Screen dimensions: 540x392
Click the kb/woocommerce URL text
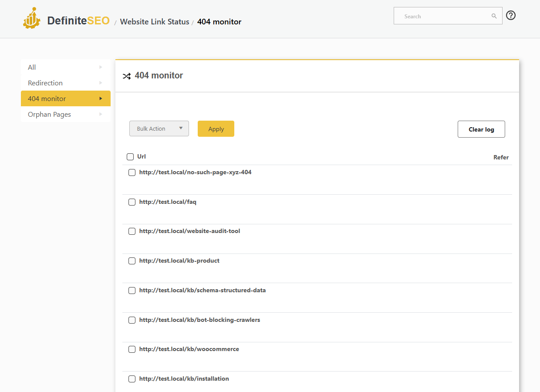click(x=189, y=349)
